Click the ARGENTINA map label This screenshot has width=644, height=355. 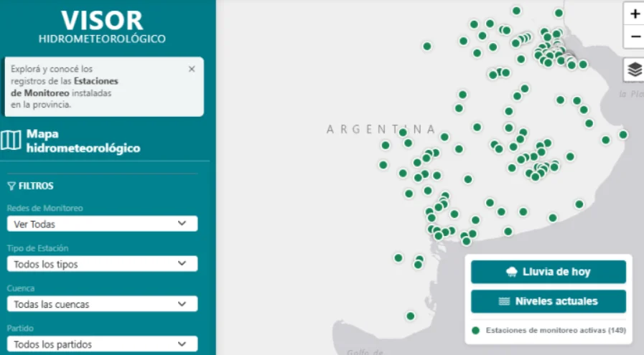pyautogui.click(x=381, y=130)
